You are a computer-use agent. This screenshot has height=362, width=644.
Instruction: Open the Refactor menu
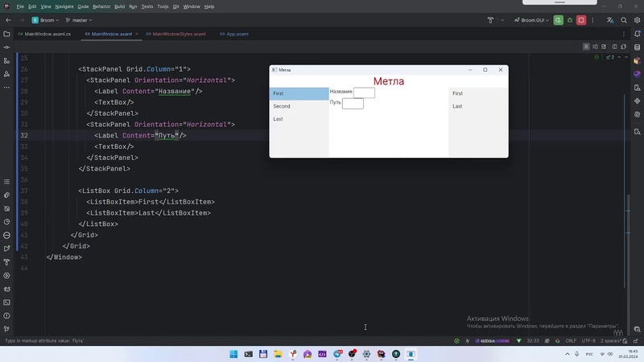[101, 6]
